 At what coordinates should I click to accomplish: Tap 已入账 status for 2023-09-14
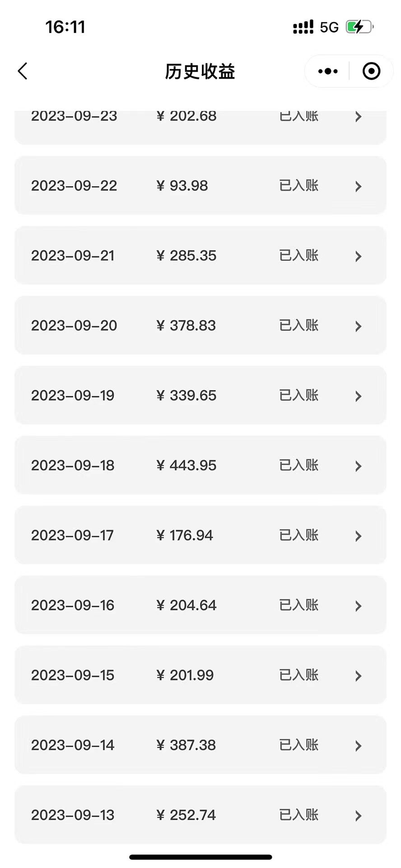pos(299,745)
